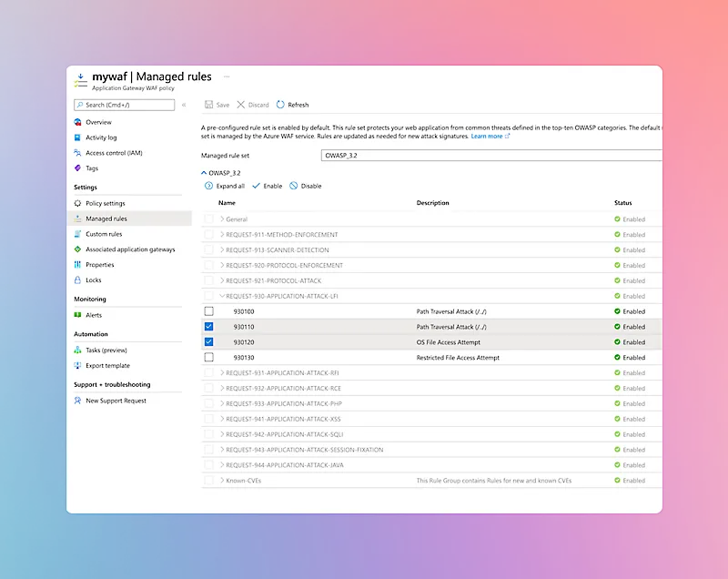Open Custom rules in the sidebar
This screenshot has width=728, height=579.
103,234
